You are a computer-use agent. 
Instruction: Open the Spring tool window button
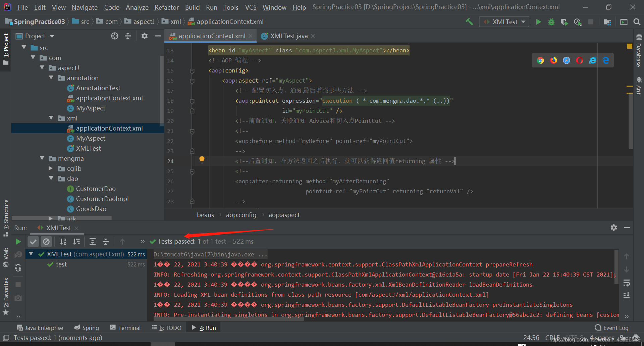87,328
